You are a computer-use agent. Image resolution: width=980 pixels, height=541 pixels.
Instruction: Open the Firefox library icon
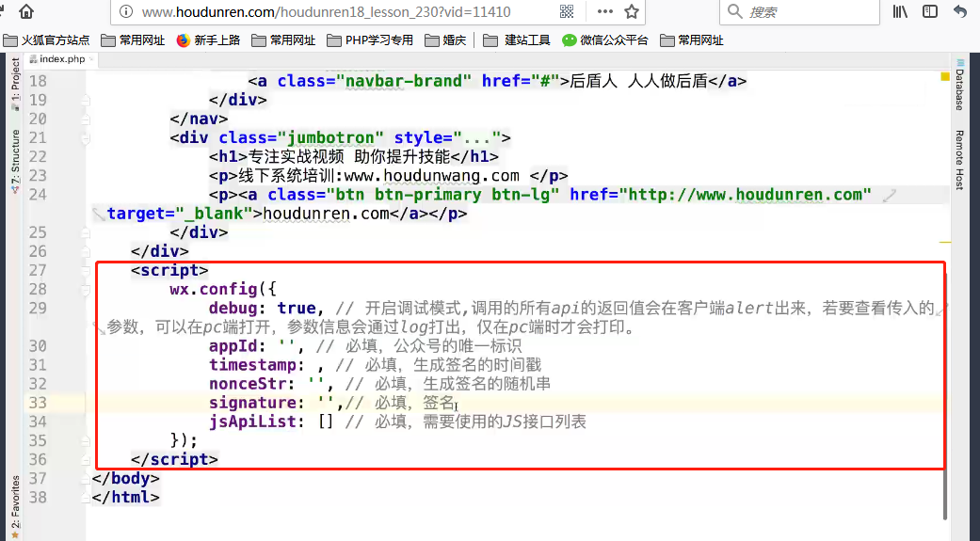(900, 11)
